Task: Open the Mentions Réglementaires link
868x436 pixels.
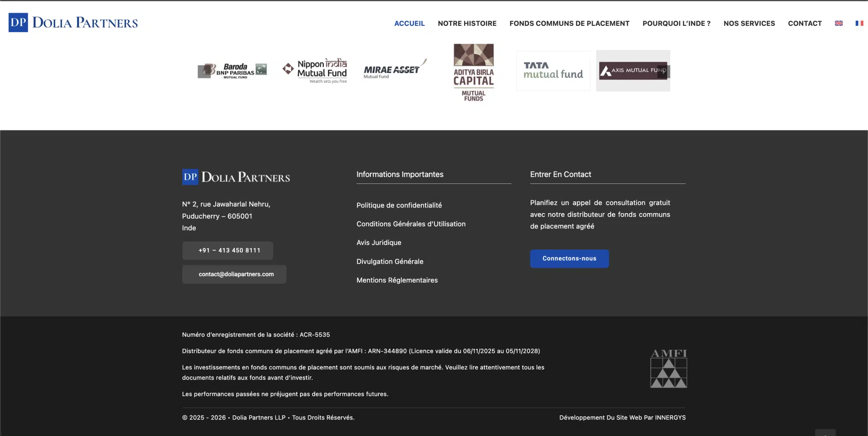Action: (x=397, y=280)
